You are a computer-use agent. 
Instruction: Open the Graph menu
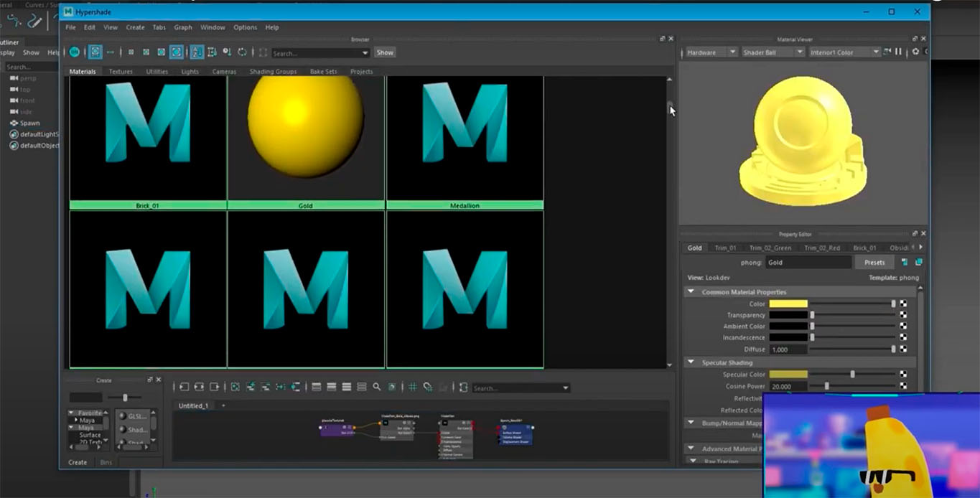(183, 27)
